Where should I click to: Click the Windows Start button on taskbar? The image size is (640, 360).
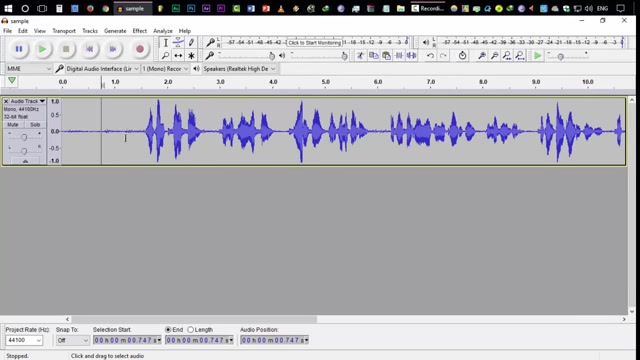8,8
